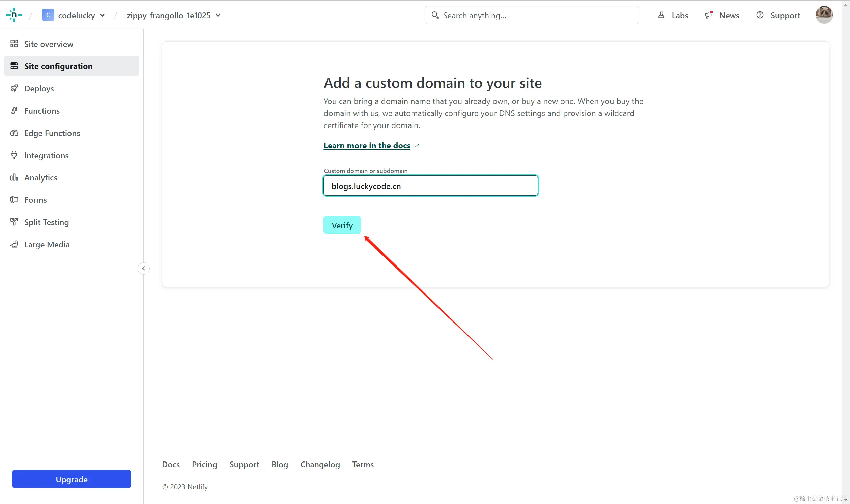Open the codelucky team dropdown arrow

point(102,15)
